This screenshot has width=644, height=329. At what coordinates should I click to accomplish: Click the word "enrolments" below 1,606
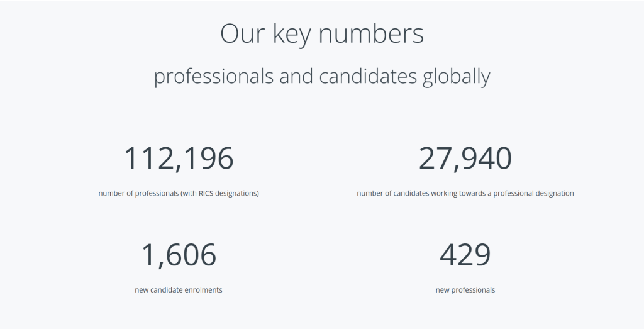click(204, 290)
